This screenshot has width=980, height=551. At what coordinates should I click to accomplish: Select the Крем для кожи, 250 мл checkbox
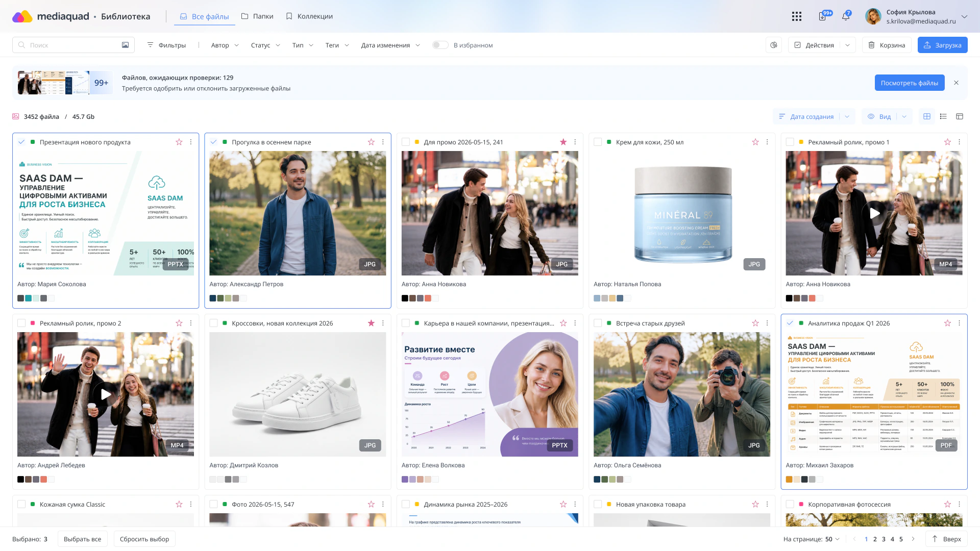pyautogui.click(x=598, y=142)
